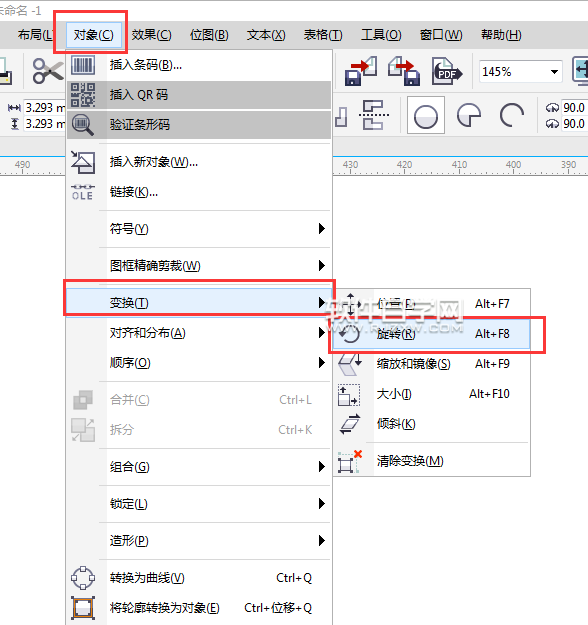
Task: Select the Ellipse shape button
Action: [x=426, y=116]
